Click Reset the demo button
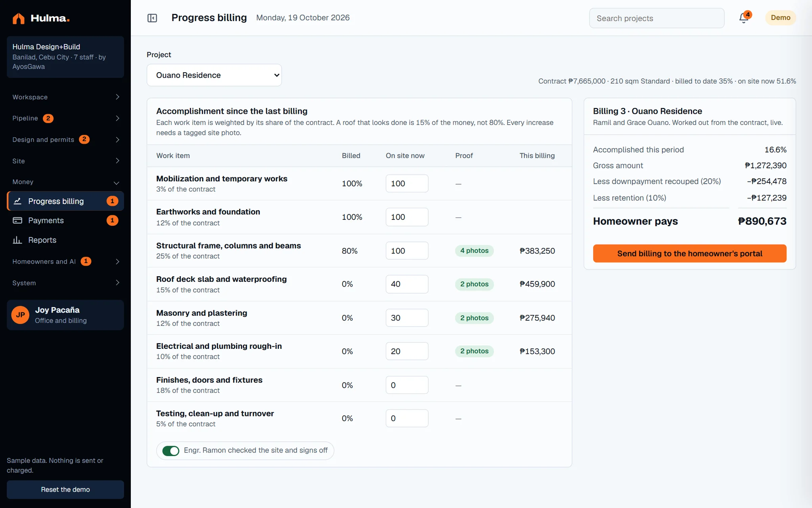This screenshot has height=508, width=812. 65,490
